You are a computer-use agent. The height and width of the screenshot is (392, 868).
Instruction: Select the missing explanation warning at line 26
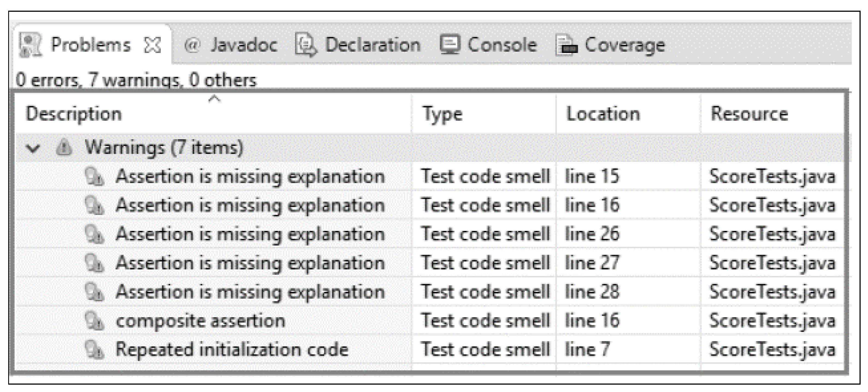pos(250,234)
